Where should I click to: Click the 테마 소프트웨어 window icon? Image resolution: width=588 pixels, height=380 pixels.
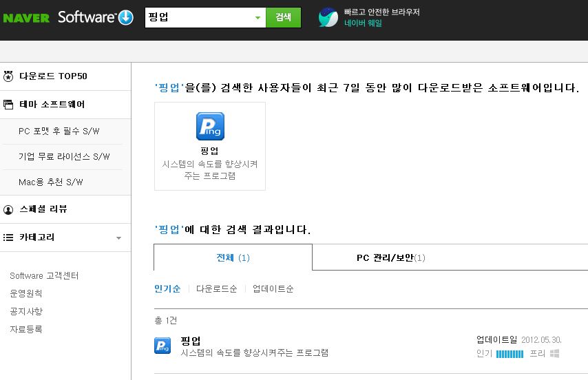coord(8,105)
